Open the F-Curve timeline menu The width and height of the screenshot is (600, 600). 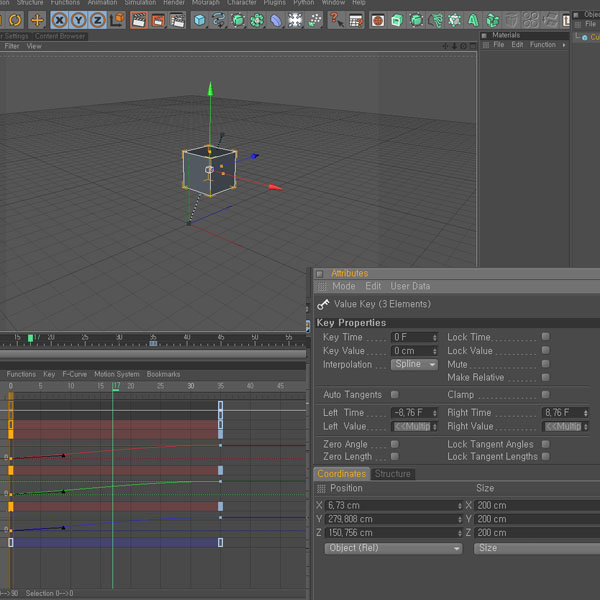click(75, 374)
